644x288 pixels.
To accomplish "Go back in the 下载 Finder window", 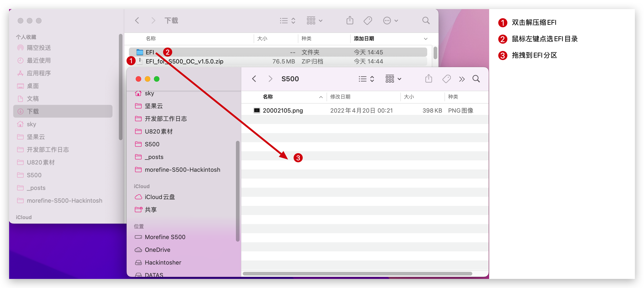I will pyautogui.click(x=137, y=20).
